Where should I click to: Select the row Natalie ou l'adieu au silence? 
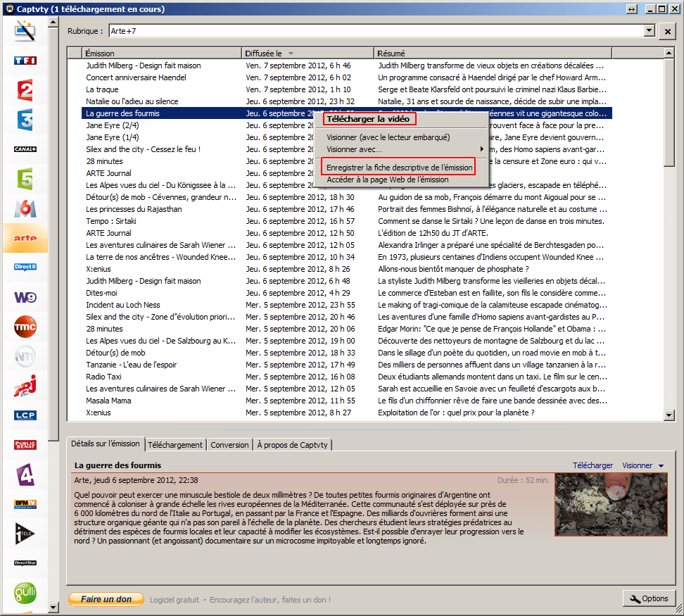[346, 101]
